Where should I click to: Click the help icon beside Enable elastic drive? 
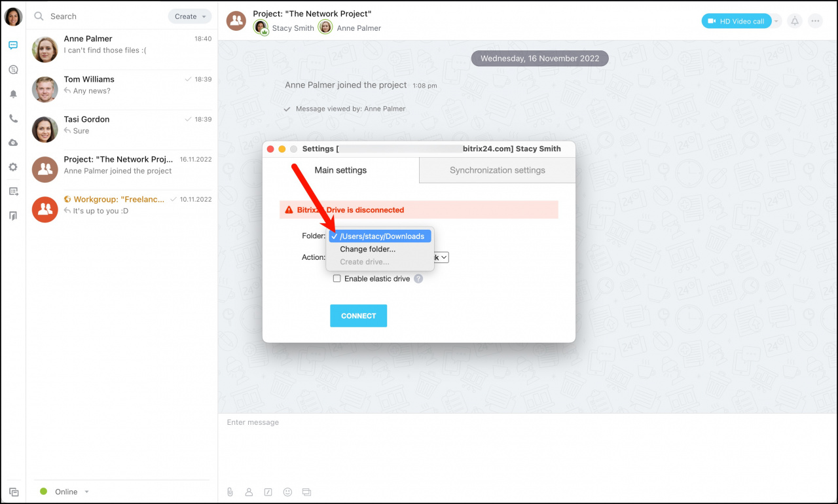tap(418, 278)
